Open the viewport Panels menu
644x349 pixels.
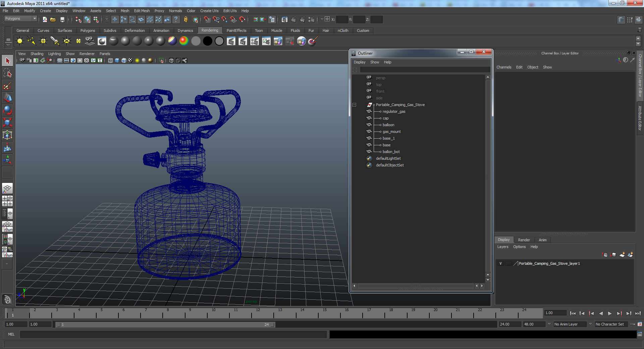[105, 54]
